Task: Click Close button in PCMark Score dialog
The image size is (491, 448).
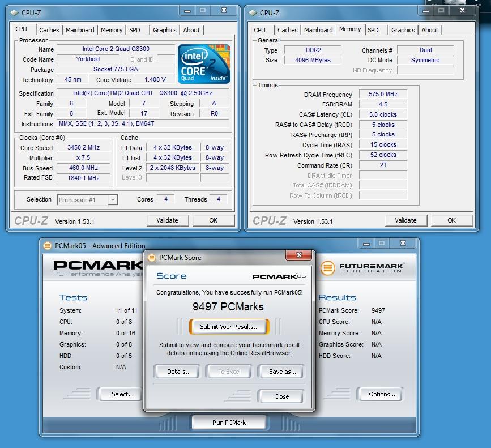Action: point(281,396)
